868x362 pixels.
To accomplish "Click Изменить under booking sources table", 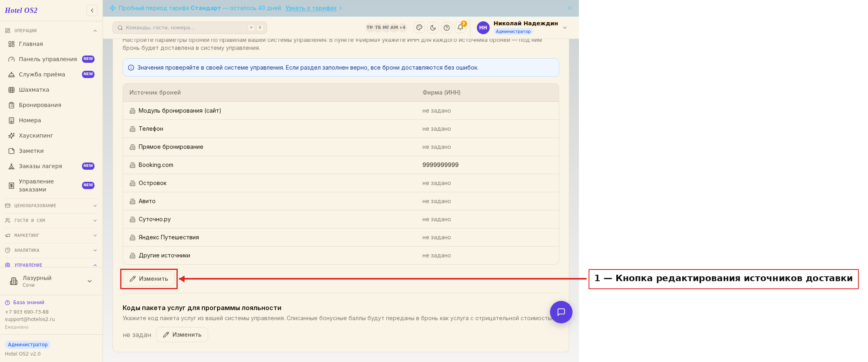I will point(149,279).
